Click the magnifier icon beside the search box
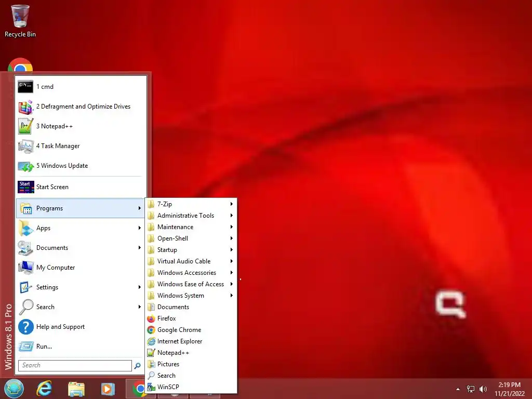 (x=137, y=366)
